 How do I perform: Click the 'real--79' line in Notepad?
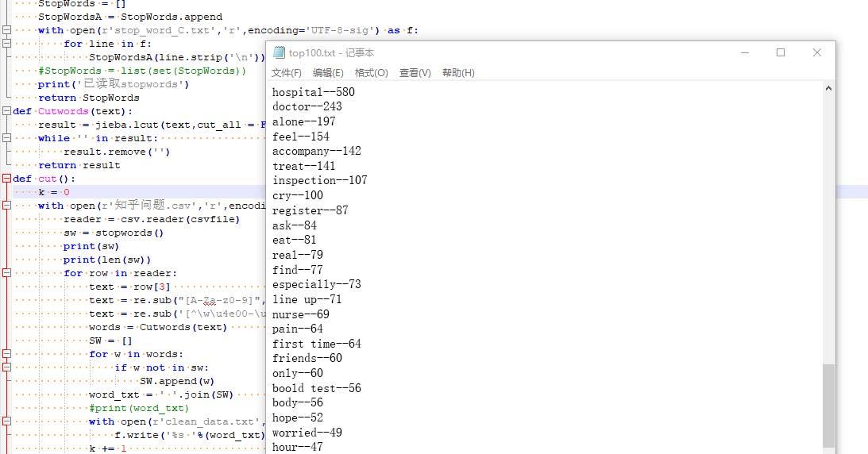297,255
